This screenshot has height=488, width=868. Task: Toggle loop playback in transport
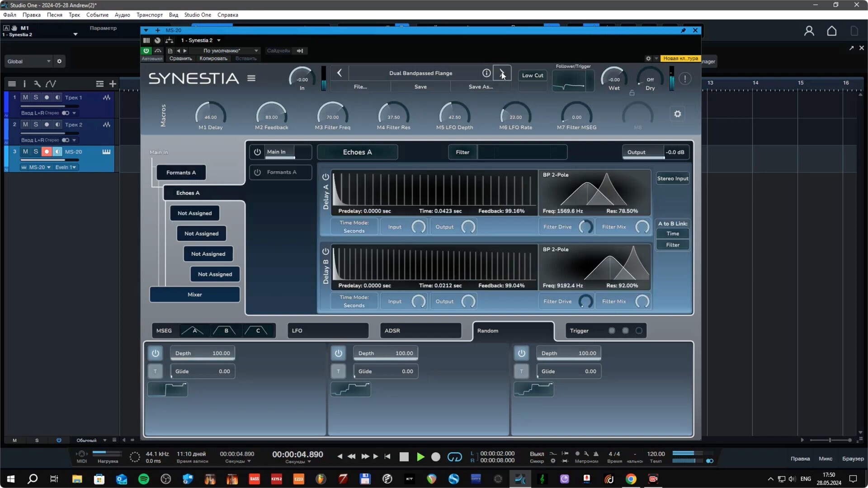coord(454,457)
